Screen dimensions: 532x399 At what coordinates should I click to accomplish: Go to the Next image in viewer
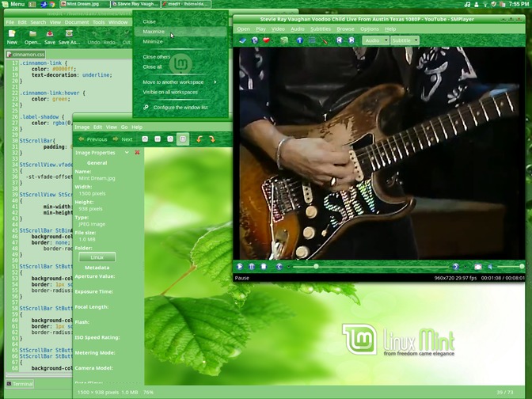pyautogui.click(x=122, y=139)
